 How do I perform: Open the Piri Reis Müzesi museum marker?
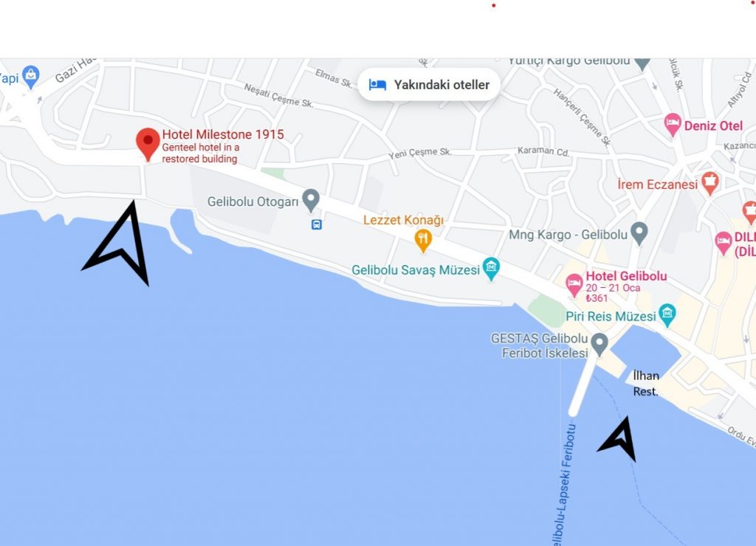667,316
